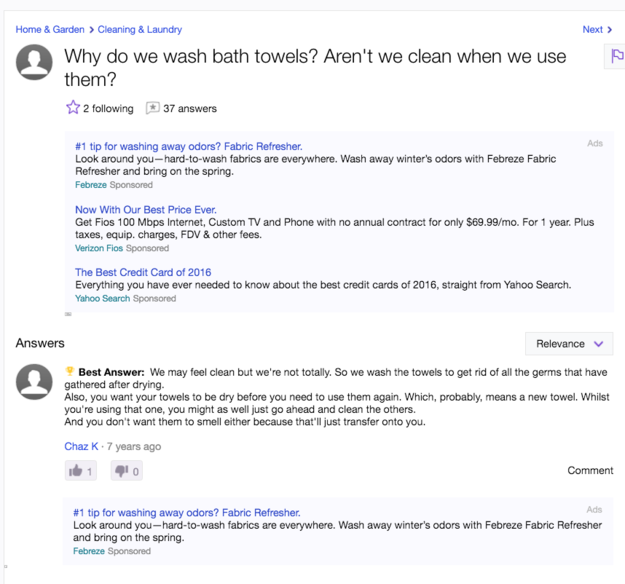Click the Yahoo Search sponsor link
Image resolution: width=625 pixels, height=584 pixels.
click(102, 298)
